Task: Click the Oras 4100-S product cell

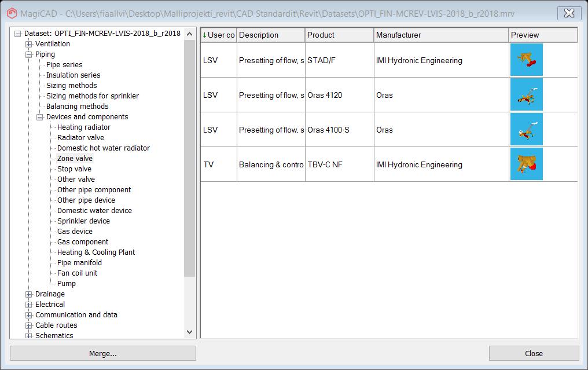Action: pos(339,130)
